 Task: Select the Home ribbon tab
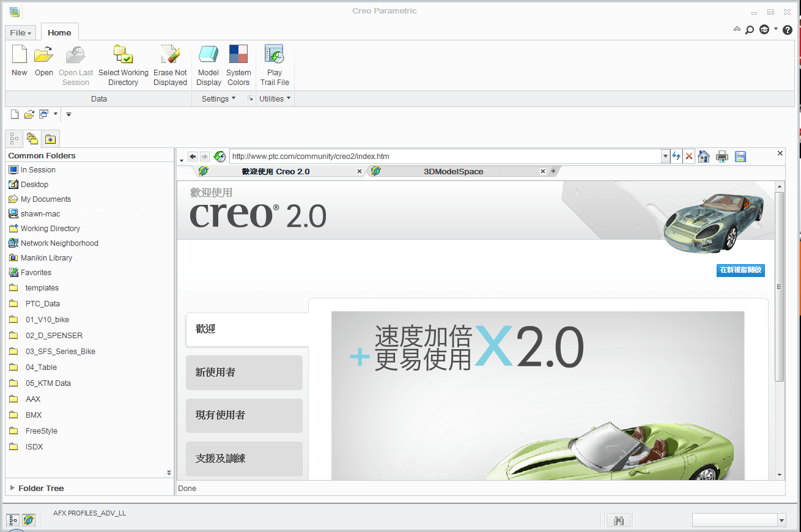(59, 32)
